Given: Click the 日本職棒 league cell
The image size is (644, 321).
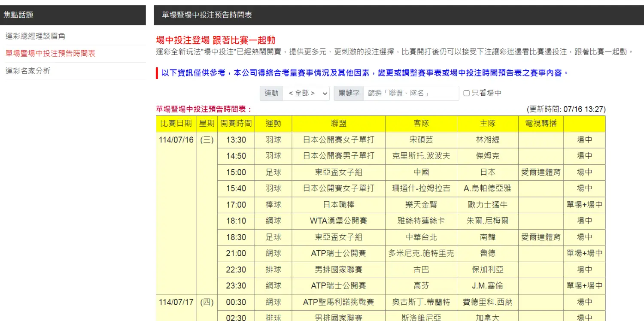Looking at the screenshot, I should [x=339, y=205].
